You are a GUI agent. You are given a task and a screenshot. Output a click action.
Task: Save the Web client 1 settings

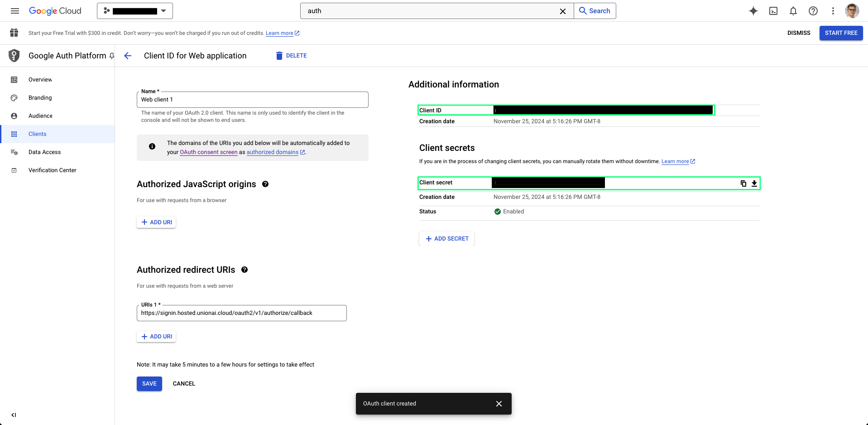[149, 383]
